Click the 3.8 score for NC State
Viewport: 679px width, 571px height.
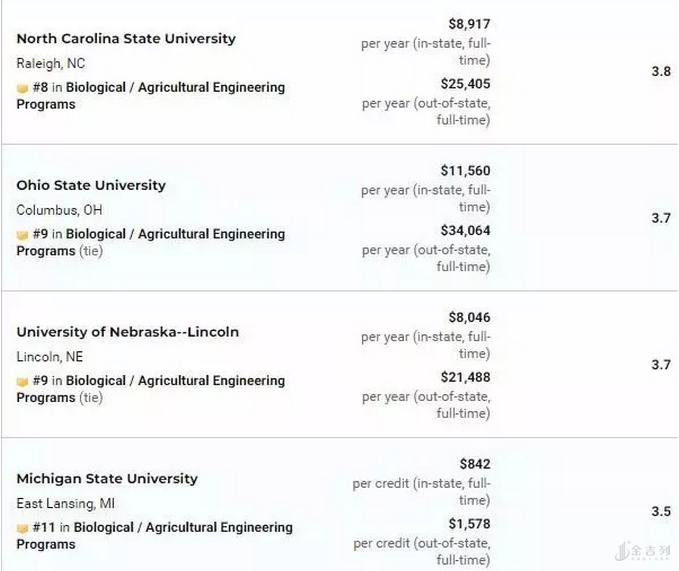click(661, 72)
